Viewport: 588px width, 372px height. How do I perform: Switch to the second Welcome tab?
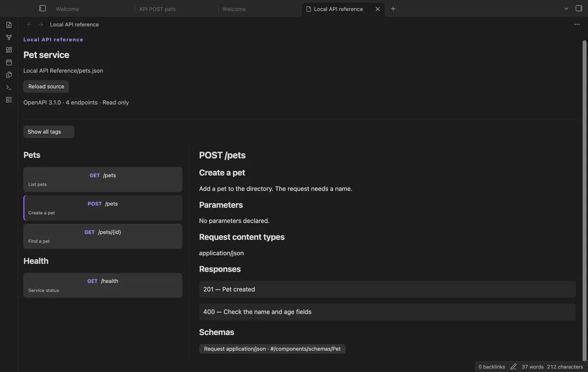tap(234, 9)
